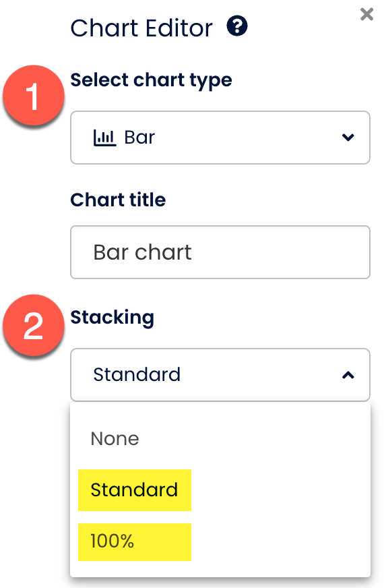This screenshot has width=384, height=588.
Task: Close the Chart Editor panel
Action: (366, 14)
